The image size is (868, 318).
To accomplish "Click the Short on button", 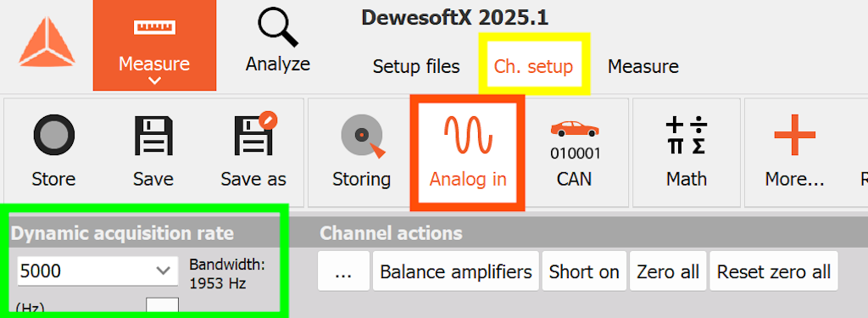I will tap(584, 271).
